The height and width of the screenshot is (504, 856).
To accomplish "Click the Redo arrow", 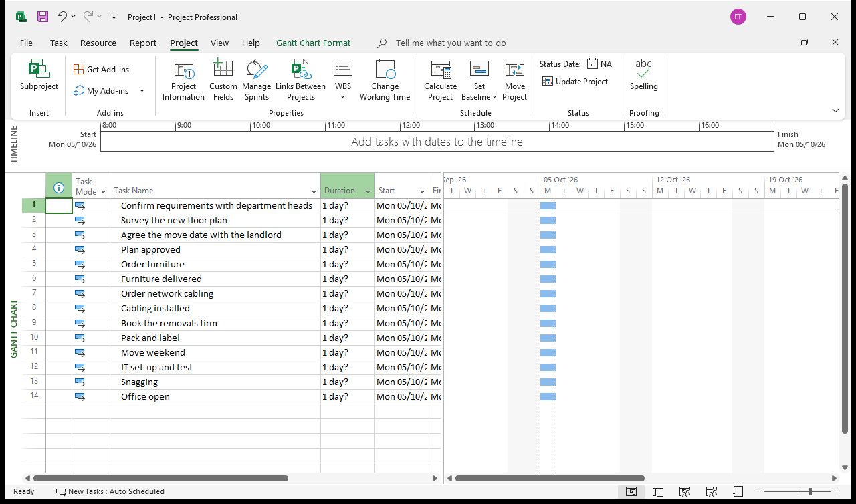I will click(x=88, y=17).
